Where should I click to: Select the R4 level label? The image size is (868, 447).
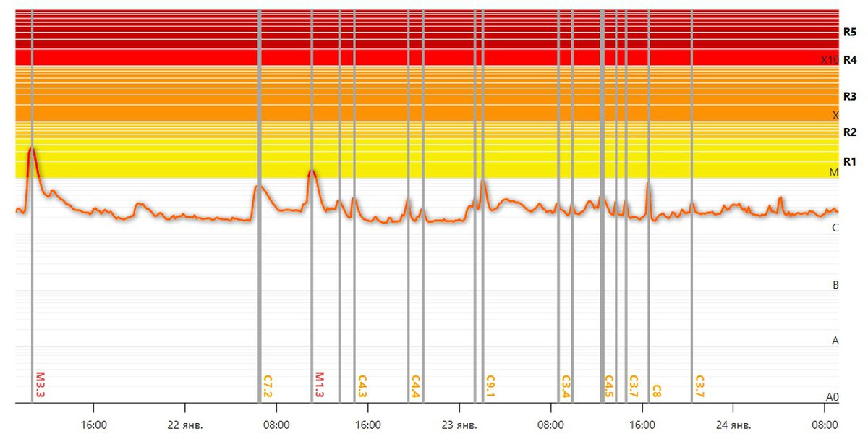point(850,59)
